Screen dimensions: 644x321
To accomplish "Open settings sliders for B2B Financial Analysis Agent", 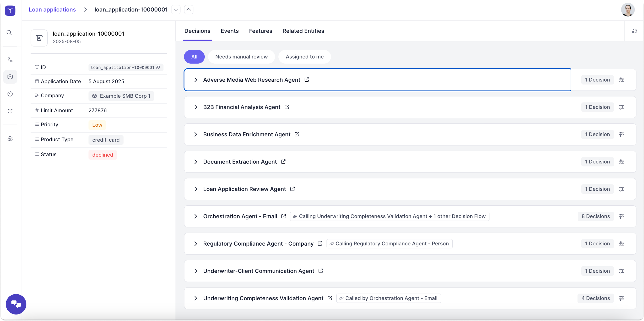I will (621, 107).
